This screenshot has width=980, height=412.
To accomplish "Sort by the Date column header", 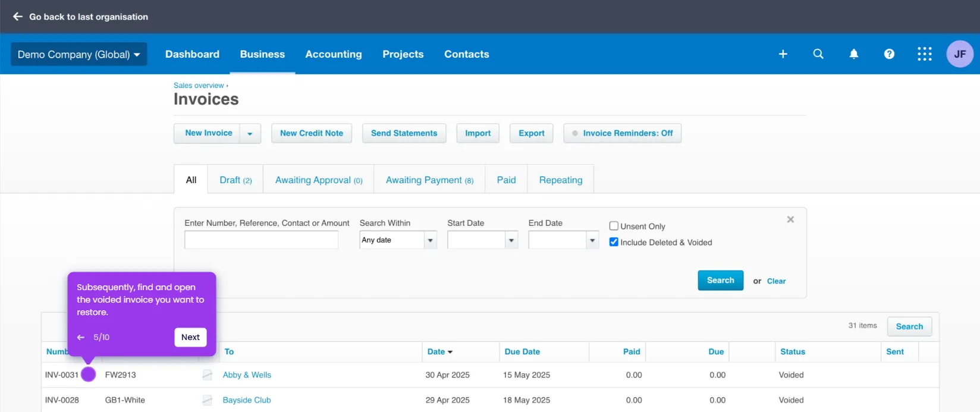I will (439, 352).
